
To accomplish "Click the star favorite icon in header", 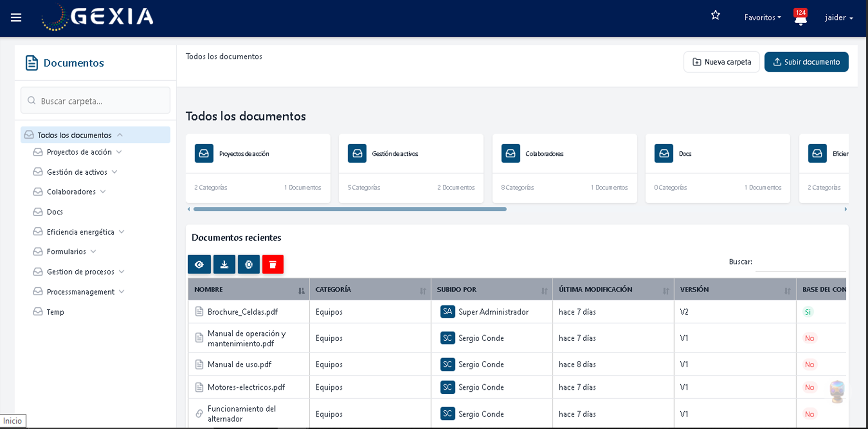I will [715, 15].
